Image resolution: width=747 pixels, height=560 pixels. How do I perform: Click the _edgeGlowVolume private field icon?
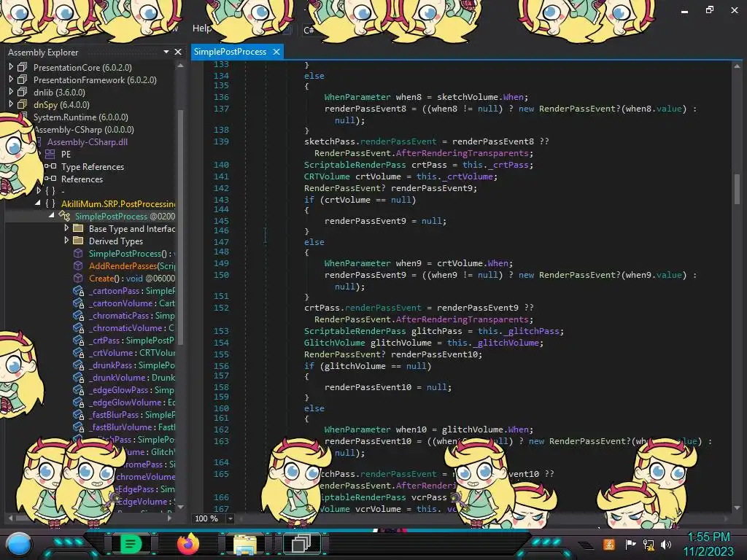tap(78, 402)
